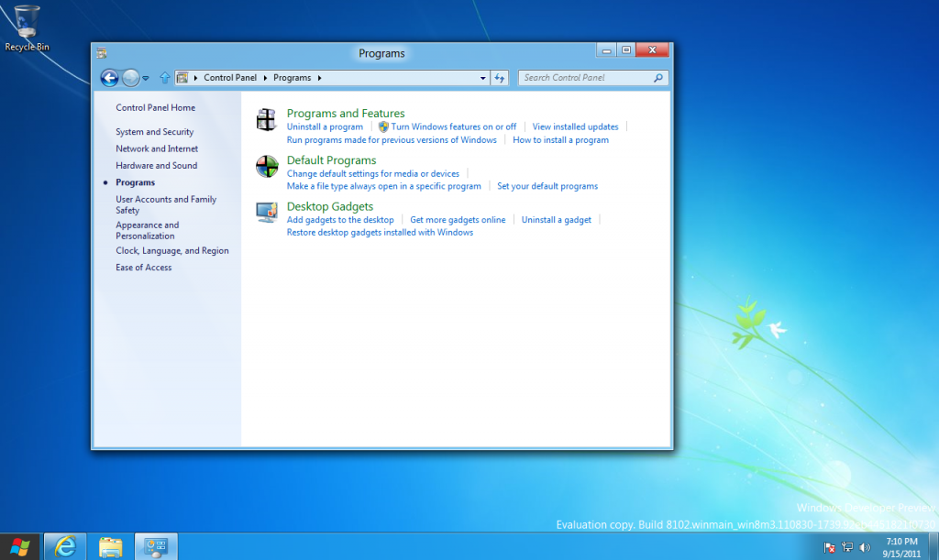
Task: Click the refresh icon in the address bar
Action: [x=500, y=78]
